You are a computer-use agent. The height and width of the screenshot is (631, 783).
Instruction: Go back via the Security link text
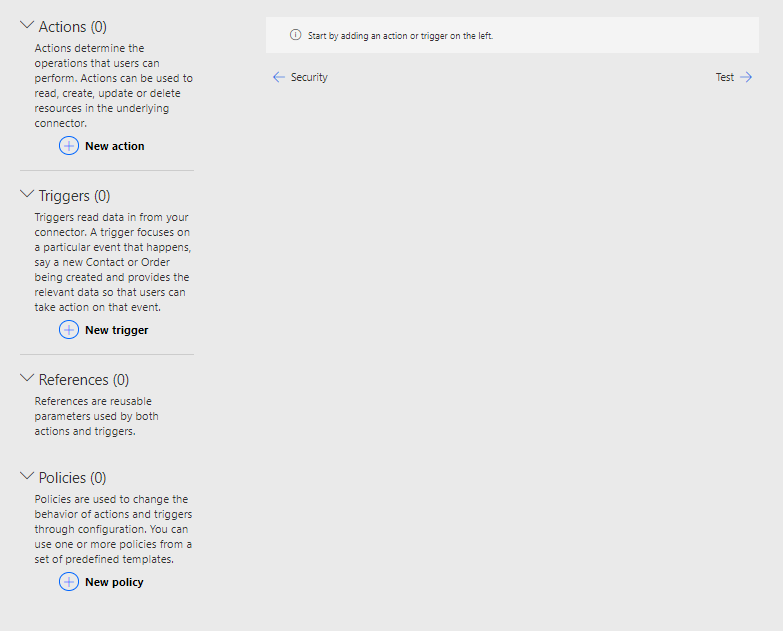[x=309, y=77]
